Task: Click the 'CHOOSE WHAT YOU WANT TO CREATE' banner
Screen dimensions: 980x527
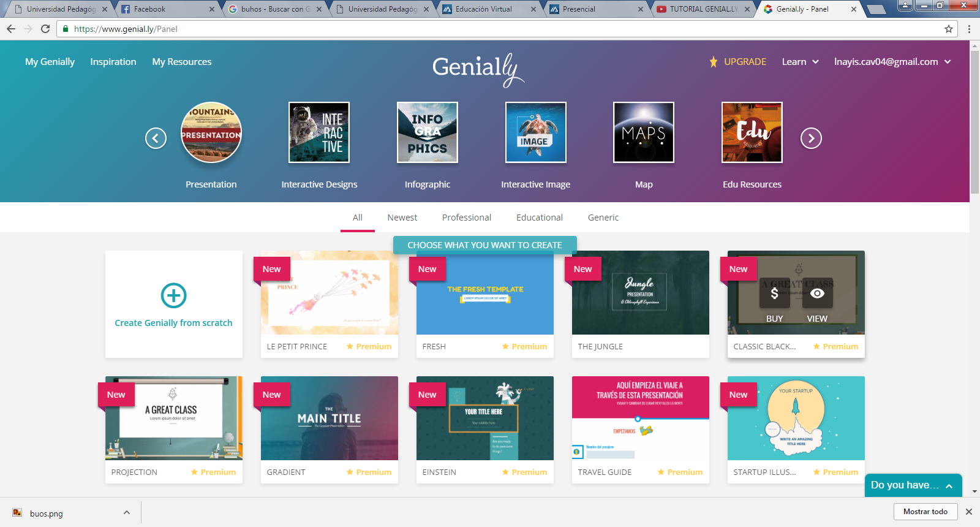Action: click(485, 245)
